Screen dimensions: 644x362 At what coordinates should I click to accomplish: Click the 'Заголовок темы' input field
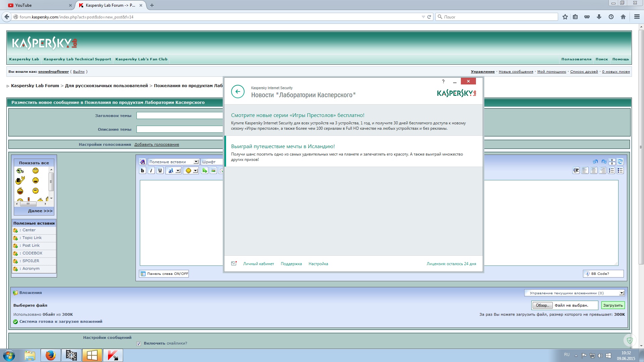coord(180,116)
